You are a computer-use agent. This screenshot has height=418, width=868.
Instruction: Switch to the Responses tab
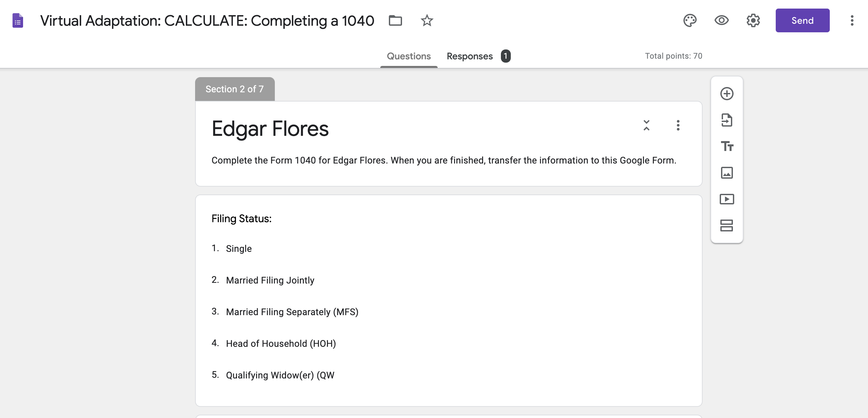click(469, 56)
